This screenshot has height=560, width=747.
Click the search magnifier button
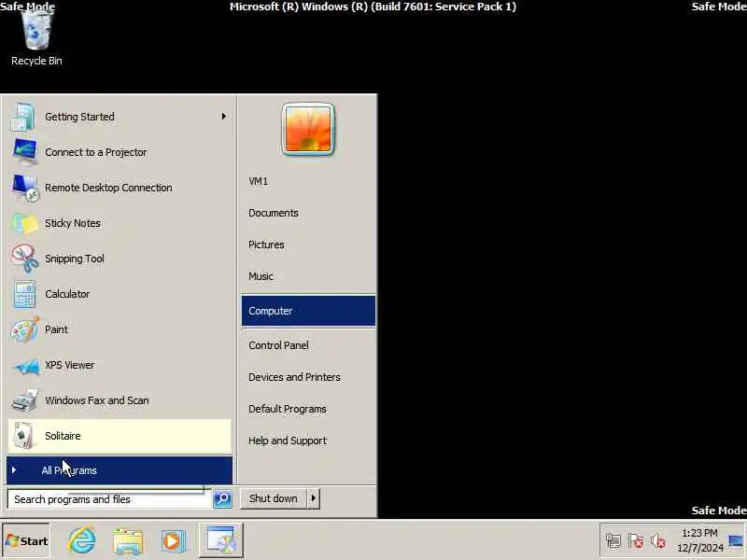(x=222, y=498)
